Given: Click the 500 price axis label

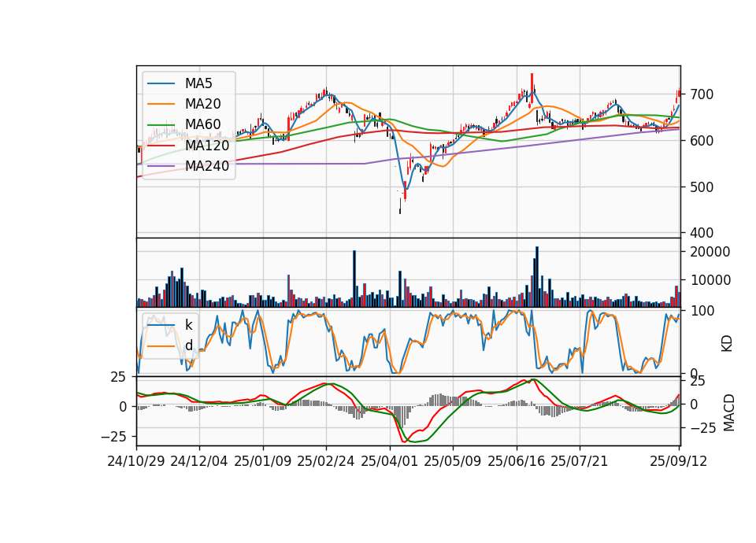Looking at the screenshot, I should (702, 187).
